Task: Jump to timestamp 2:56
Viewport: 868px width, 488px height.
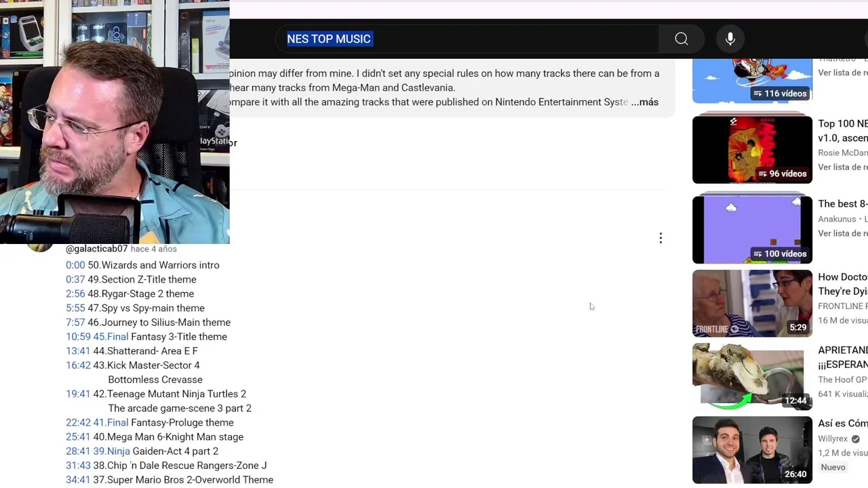Action: coord(75,293)
